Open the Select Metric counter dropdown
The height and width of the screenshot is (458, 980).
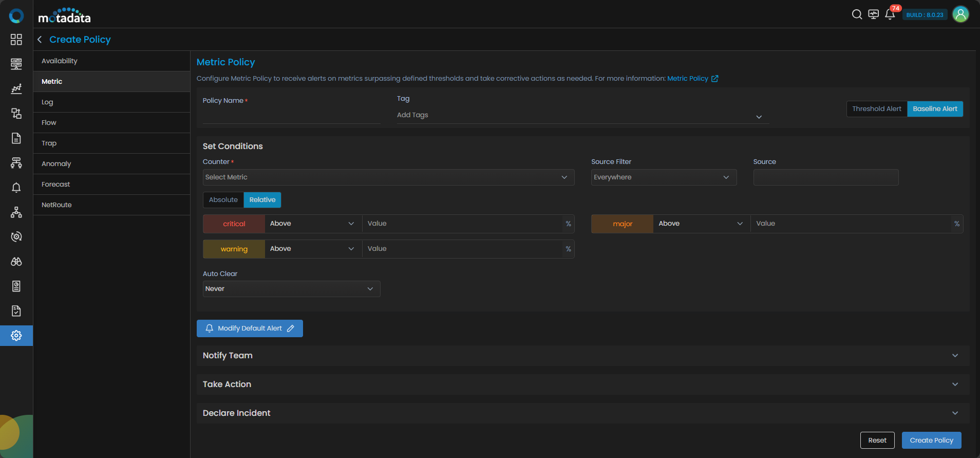point(388,177)
